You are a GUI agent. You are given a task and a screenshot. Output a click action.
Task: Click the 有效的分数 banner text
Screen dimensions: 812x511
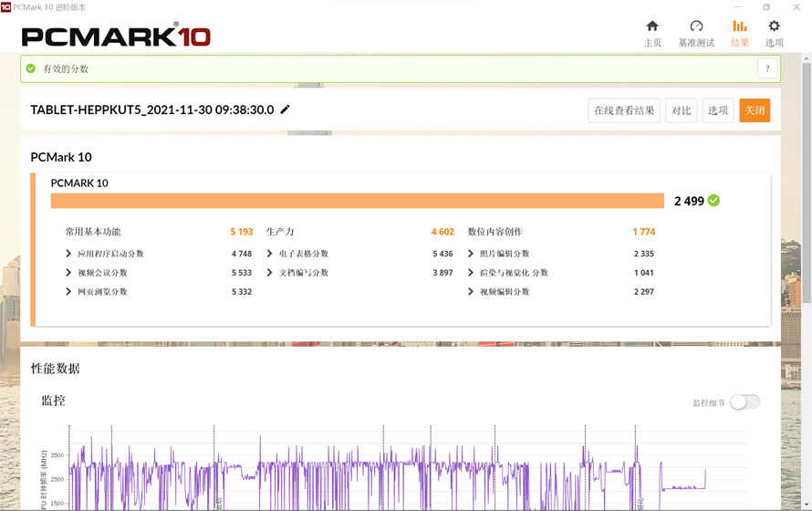click(66, 68)
